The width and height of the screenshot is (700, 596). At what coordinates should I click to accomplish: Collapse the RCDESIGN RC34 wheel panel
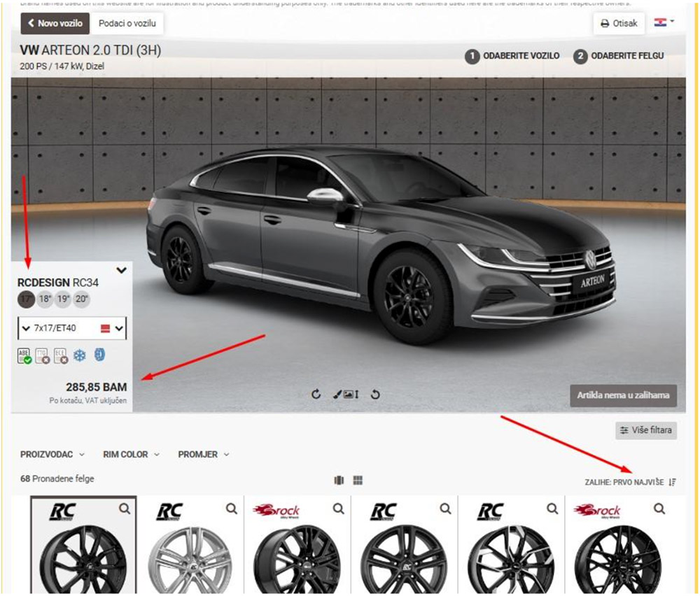[x=121, y=270]
